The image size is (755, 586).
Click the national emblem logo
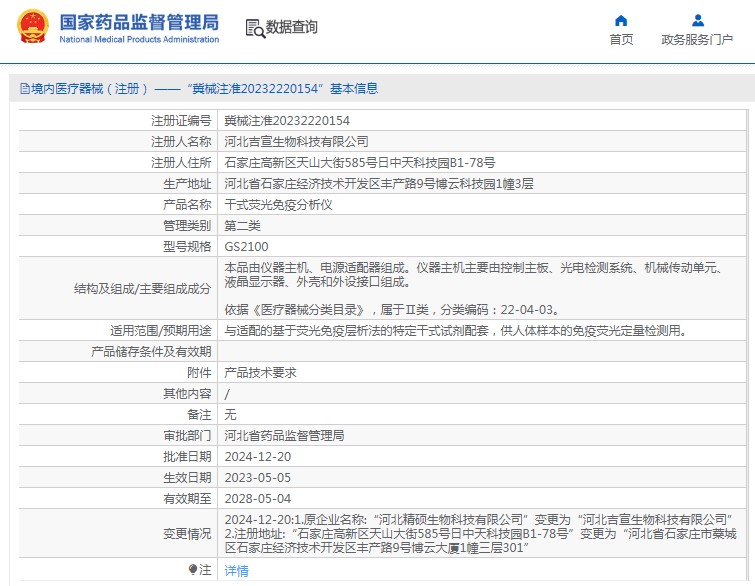[32, 27]
